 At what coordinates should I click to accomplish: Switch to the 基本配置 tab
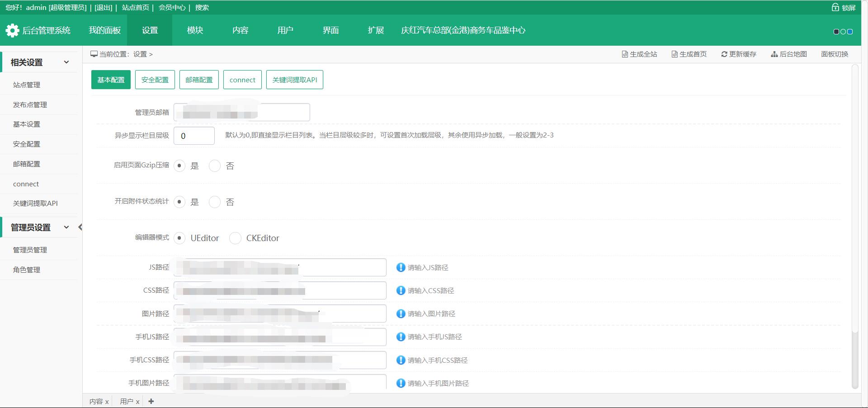click(x=111, y=80)
